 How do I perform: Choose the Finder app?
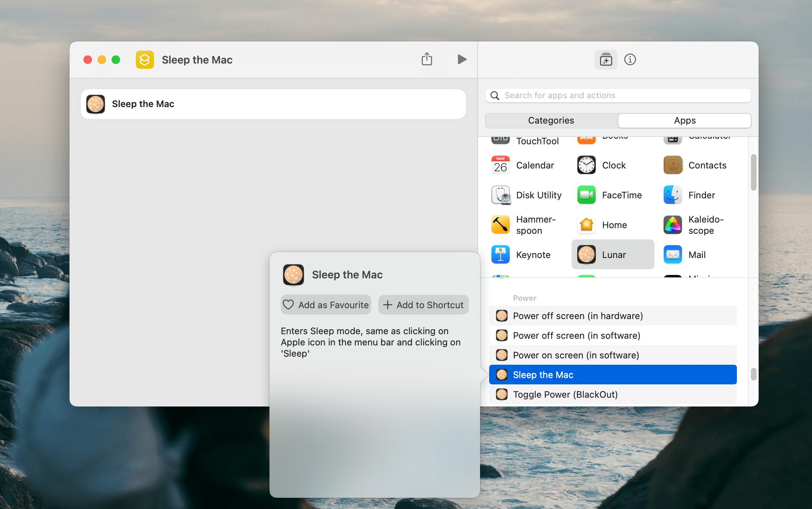pos(699,195)
